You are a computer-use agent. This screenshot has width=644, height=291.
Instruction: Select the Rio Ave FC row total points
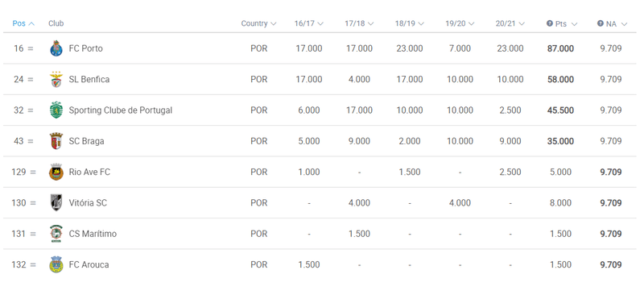click(x=560, y=172)
